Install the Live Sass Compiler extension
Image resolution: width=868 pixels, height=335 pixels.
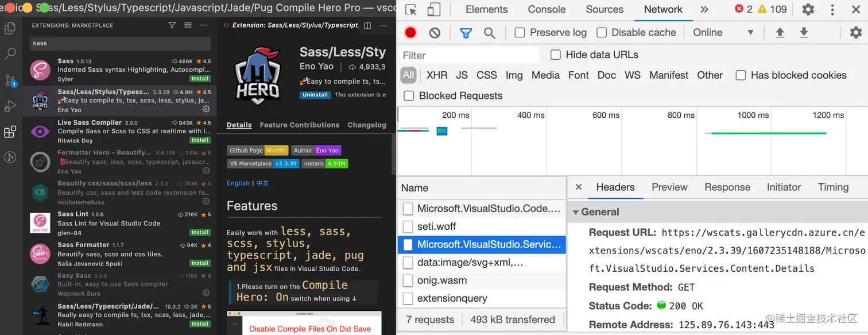[200, 140]
